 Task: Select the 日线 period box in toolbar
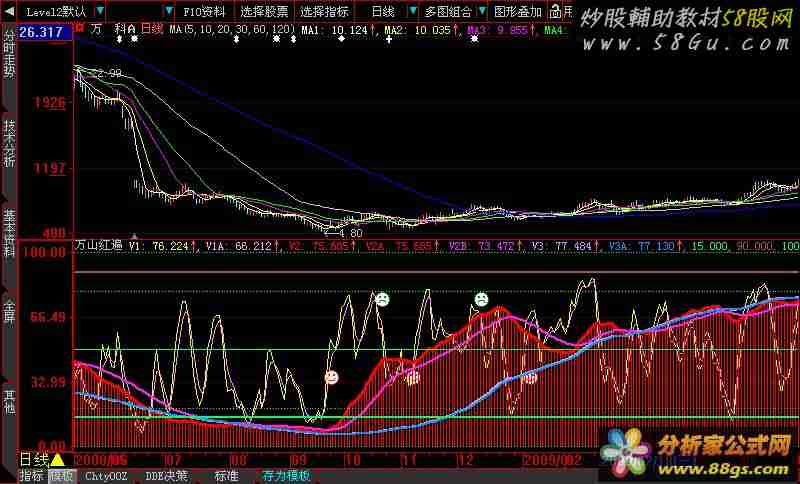point(383,11)
